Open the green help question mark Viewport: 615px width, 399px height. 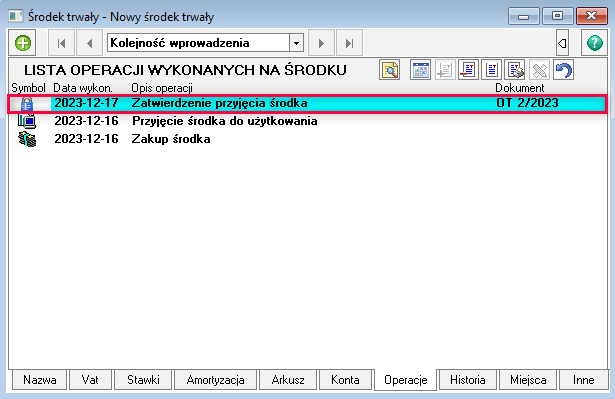595,43
